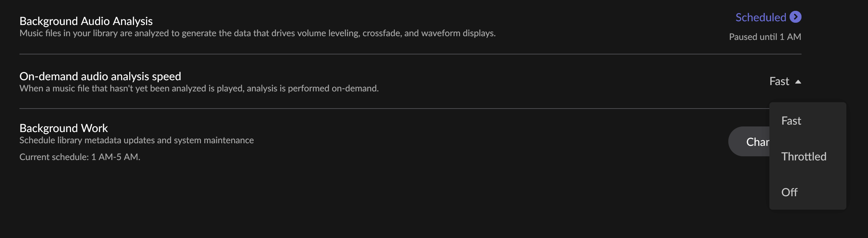
Task: Collapse the dropdown using the up caret
Action: coord(798,82)
